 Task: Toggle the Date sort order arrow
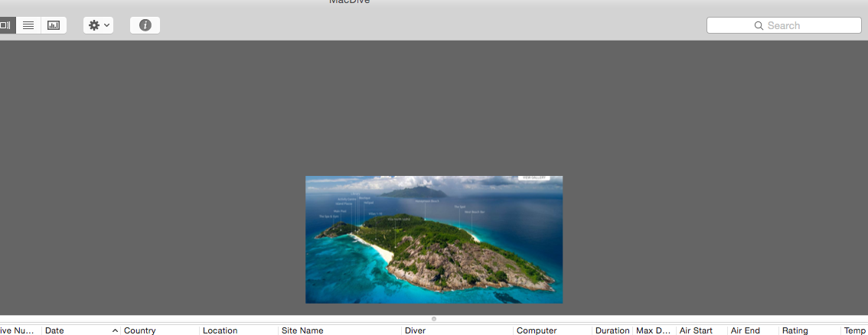coord(115,330)
